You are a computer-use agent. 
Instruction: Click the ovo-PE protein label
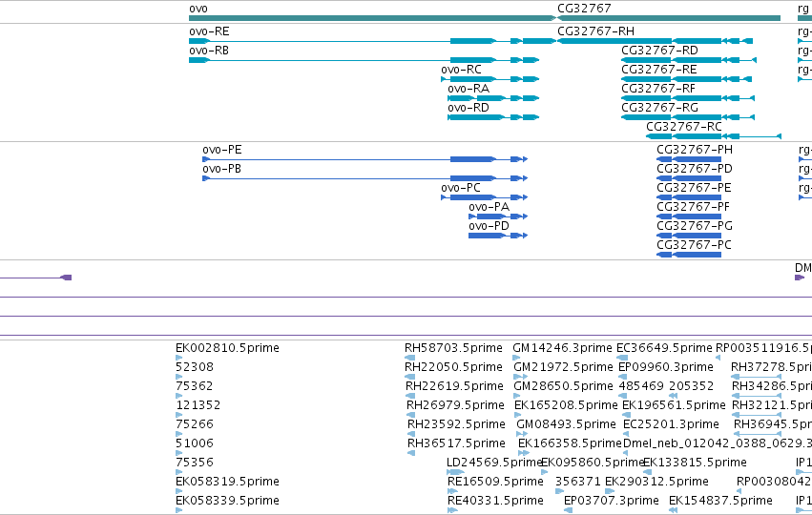pos(222,150)
